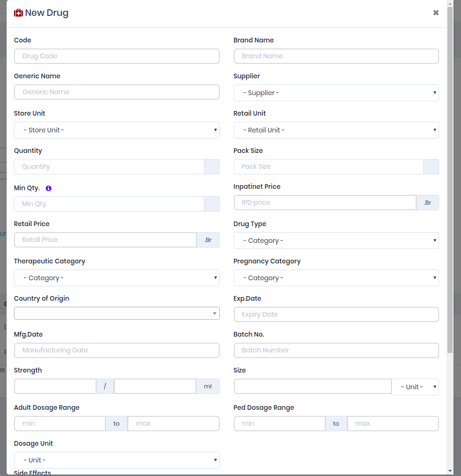Expand the Store Unit dropdown

click(x=117, y=130)
